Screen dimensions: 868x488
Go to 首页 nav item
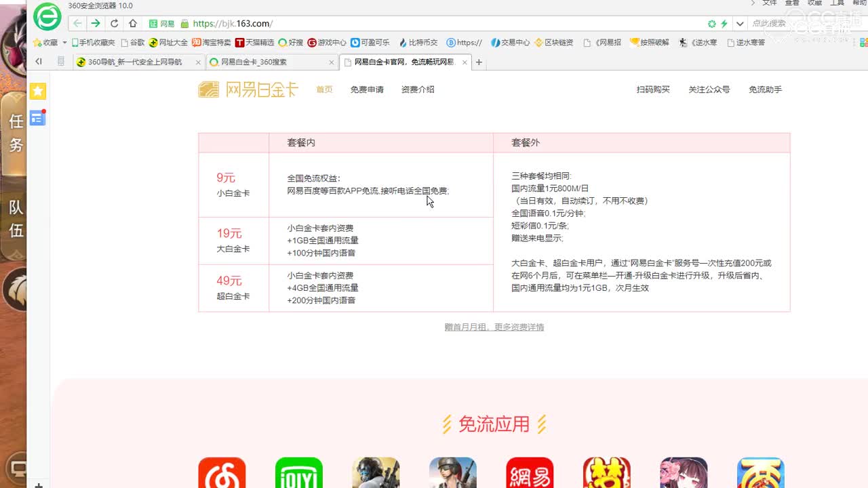[x=324, y=89]
